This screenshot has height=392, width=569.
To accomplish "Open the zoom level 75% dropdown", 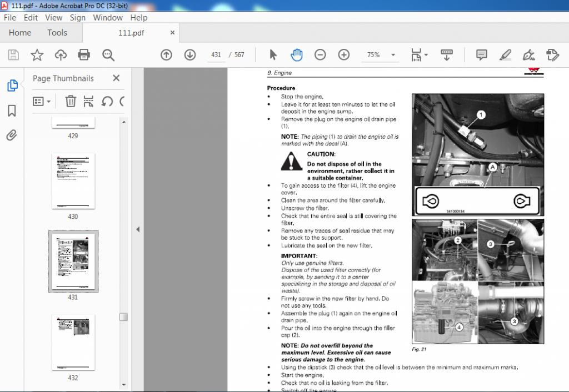I will (393, 55).
